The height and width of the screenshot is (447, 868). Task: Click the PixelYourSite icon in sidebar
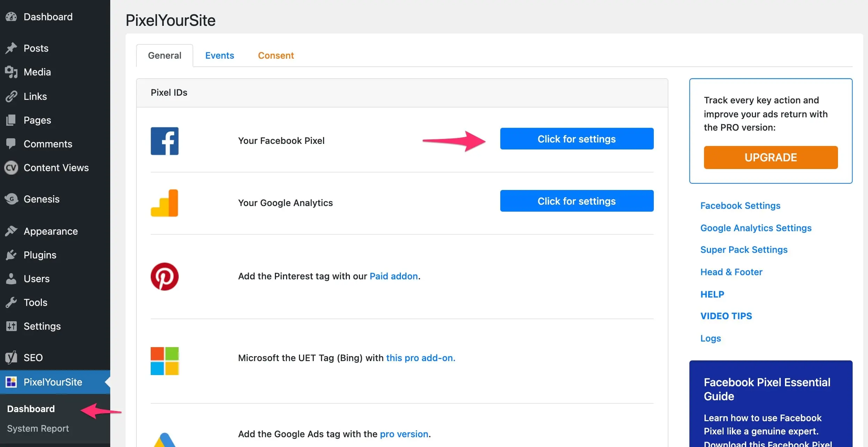[x=11, y=382]
